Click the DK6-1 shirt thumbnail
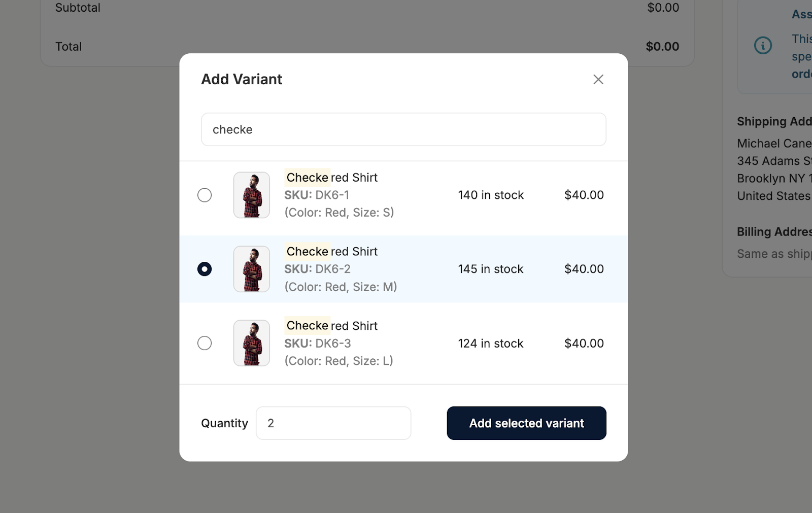 tap(252, 195)
